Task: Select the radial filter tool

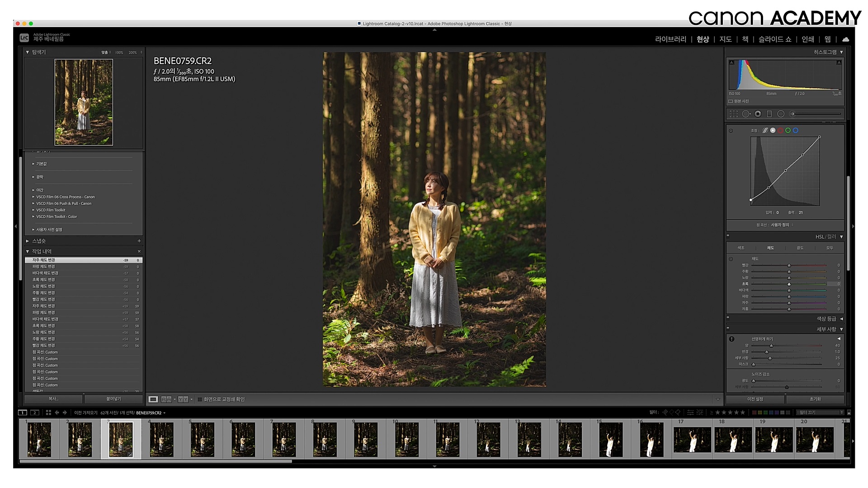Action: 781,114
